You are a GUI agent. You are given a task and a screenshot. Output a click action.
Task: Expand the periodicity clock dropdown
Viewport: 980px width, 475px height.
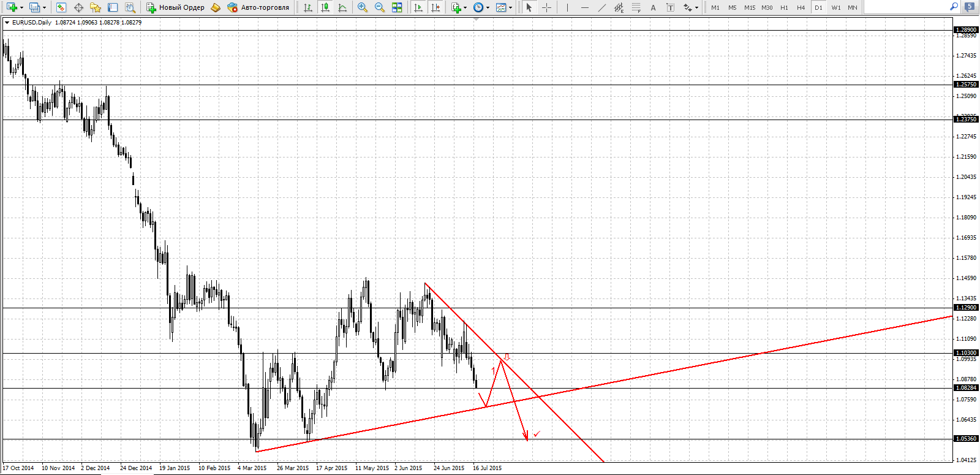point(488,7)
